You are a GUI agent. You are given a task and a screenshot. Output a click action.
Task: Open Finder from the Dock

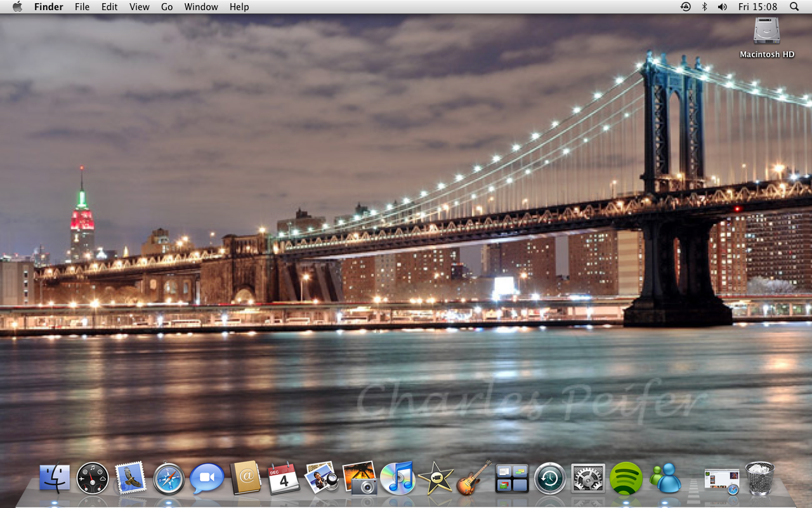[x=55, y=478]
